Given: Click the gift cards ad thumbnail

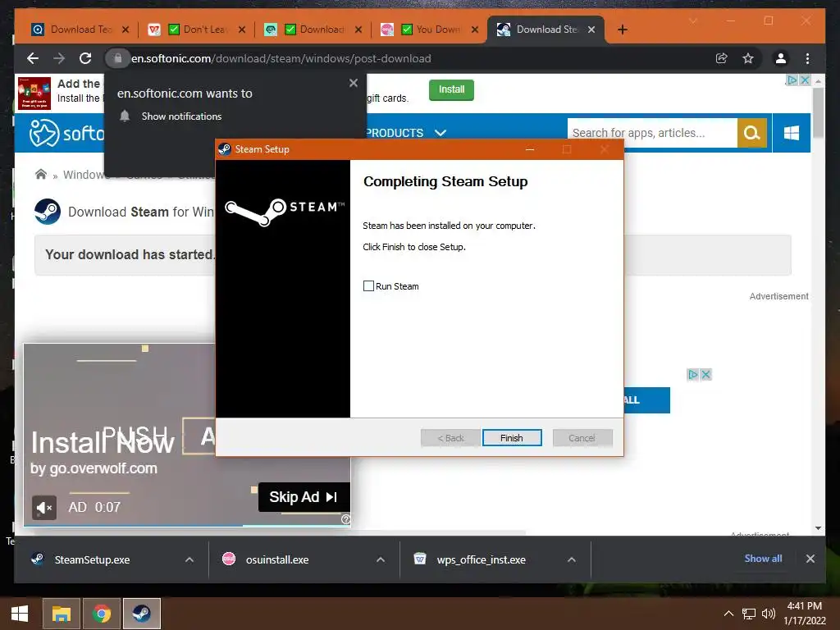Looking at the screenshot, I should tap(34, 94).
